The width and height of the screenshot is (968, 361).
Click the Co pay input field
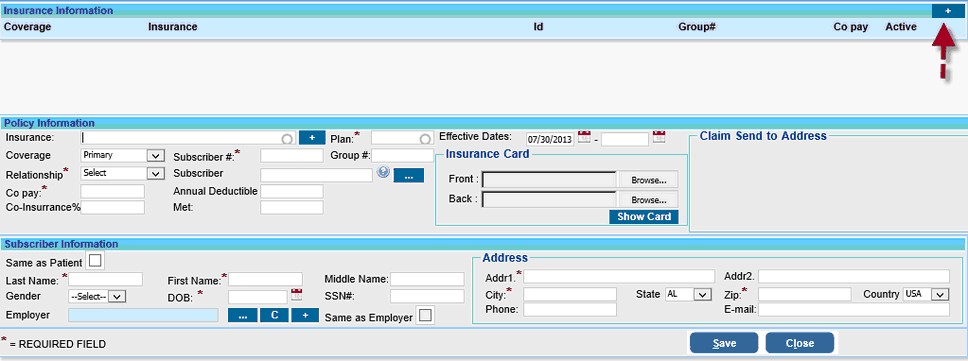(x=112, y=191)
